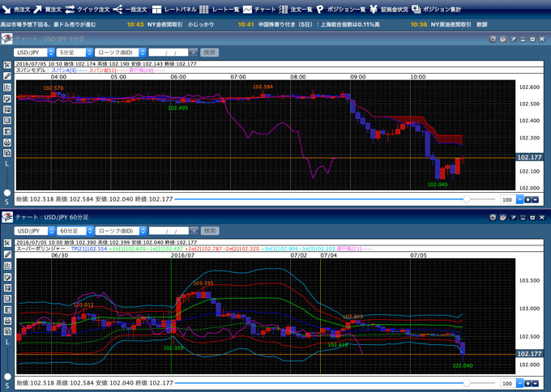Viewport: 551px width, 392px height.
Task: Open the 100 bar count dropdown in 5分足 chart
Action: point(512,199)
